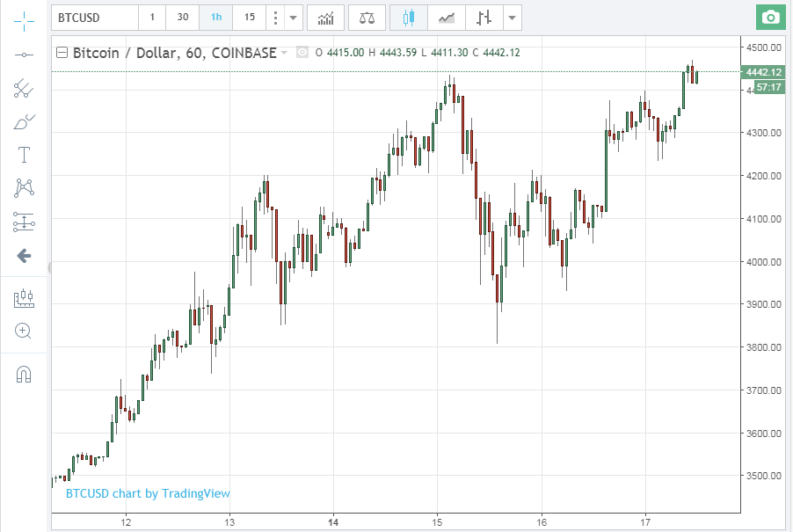This screenshot has width=793, height=532.
Task: Click the 4200.00 price axis label
Action: coord(764,176)
